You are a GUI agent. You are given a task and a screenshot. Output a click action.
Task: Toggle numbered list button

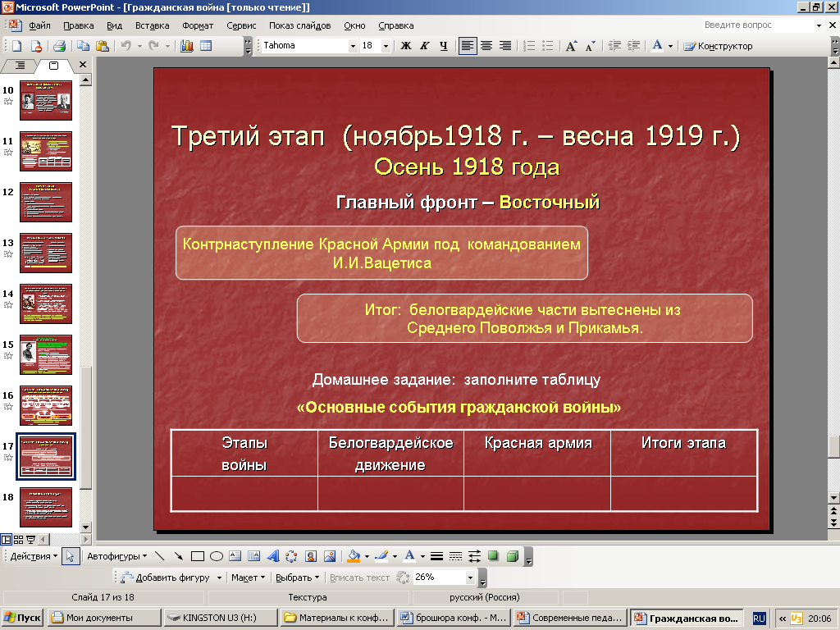(529, 46)
